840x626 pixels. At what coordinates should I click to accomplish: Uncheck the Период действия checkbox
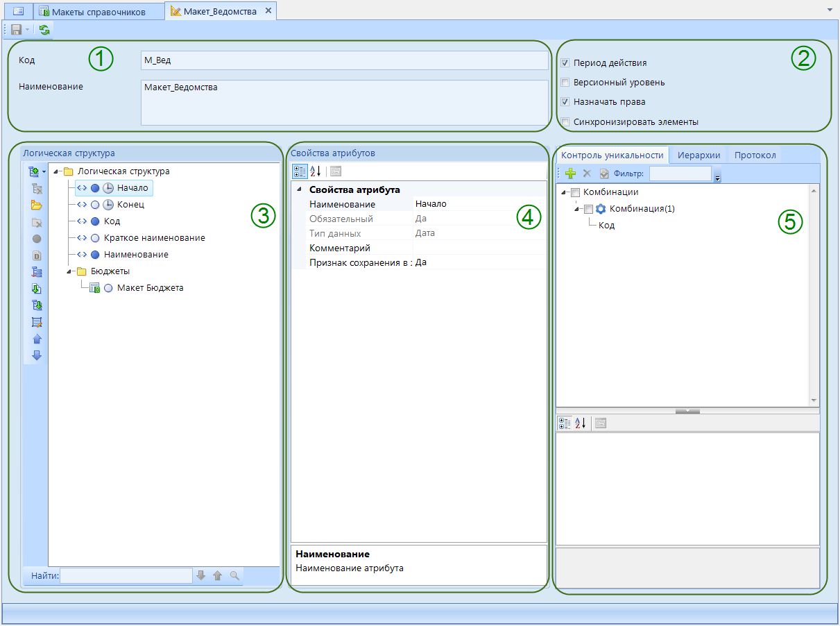coord(565,63)
